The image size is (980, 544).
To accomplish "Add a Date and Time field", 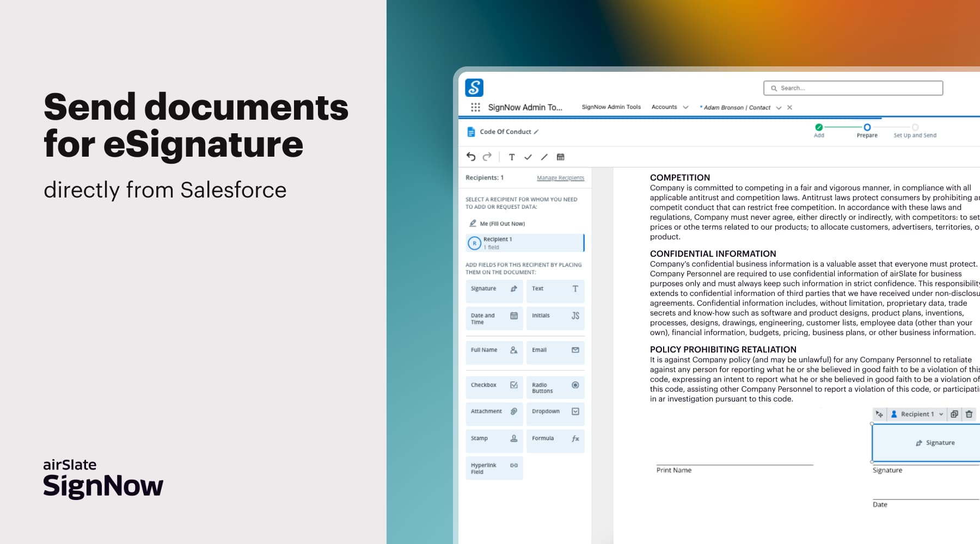I will point(494,319).
